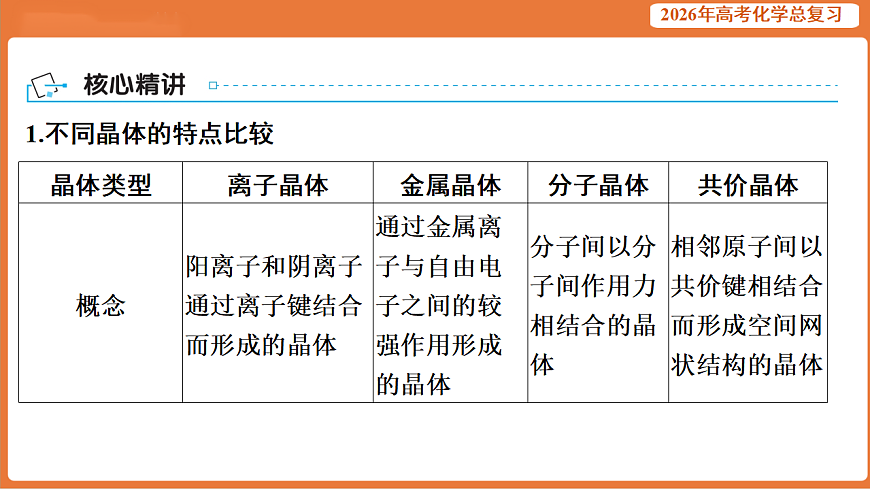Click the card icon beside 核心精讲

pyautogui.click(x=48, y=85)
